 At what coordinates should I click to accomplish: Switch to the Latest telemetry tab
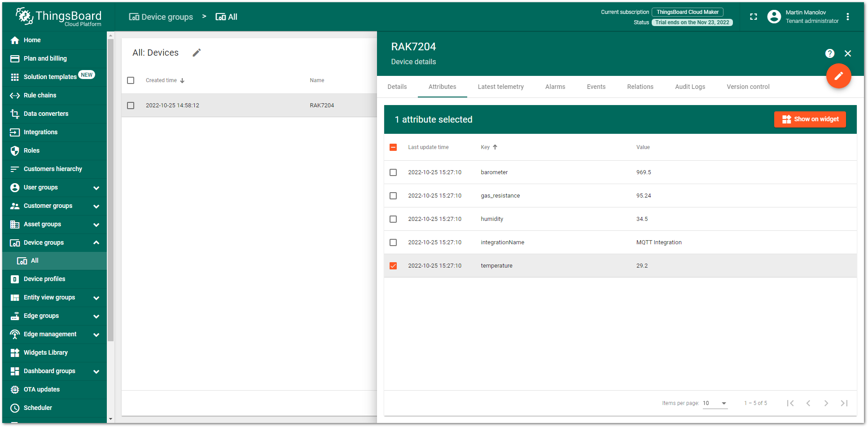pos(500,87)
